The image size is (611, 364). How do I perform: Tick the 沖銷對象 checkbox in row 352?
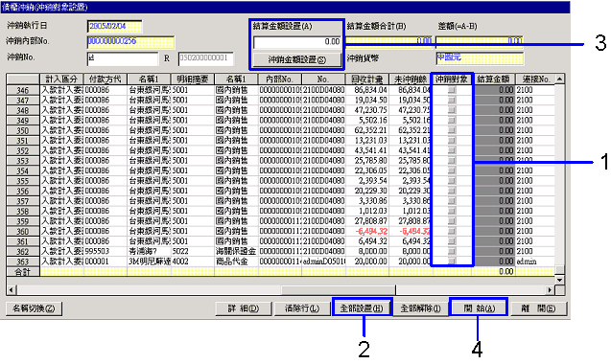pyautogui.click(x=452, y=150)
